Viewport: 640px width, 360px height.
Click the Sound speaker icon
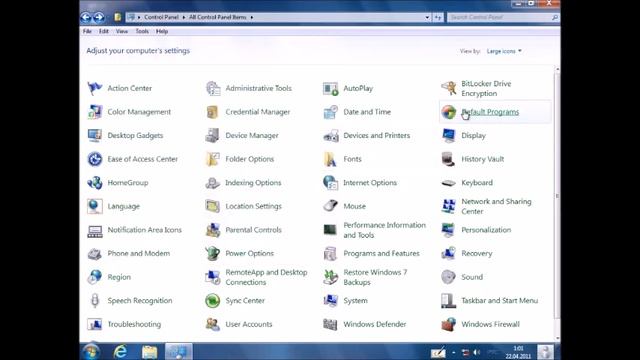pos(449,277)
